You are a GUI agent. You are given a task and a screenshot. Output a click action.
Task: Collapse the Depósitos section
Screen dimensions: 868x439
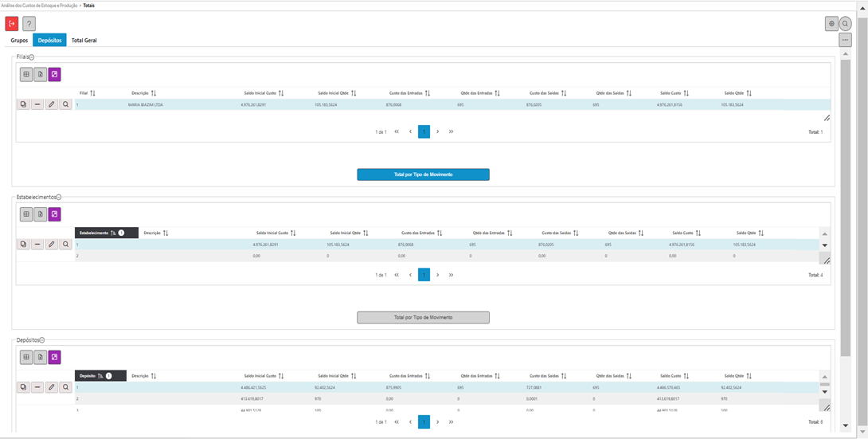pos(42,340)
